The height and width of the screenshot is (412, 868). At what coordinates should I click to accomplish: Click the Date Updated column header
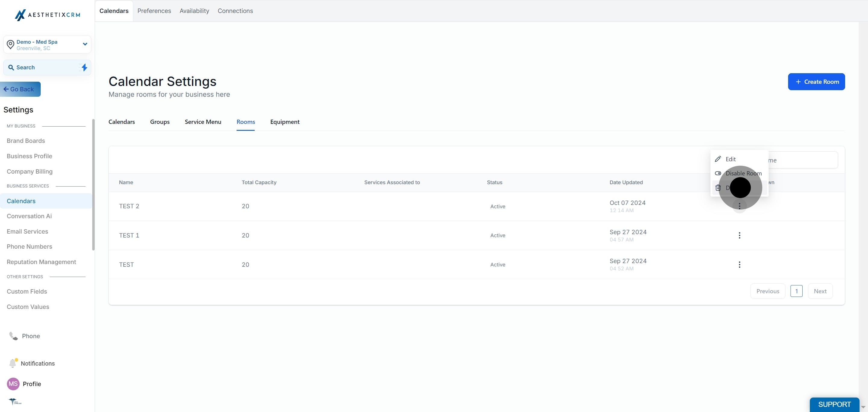[x=626, y=182]
